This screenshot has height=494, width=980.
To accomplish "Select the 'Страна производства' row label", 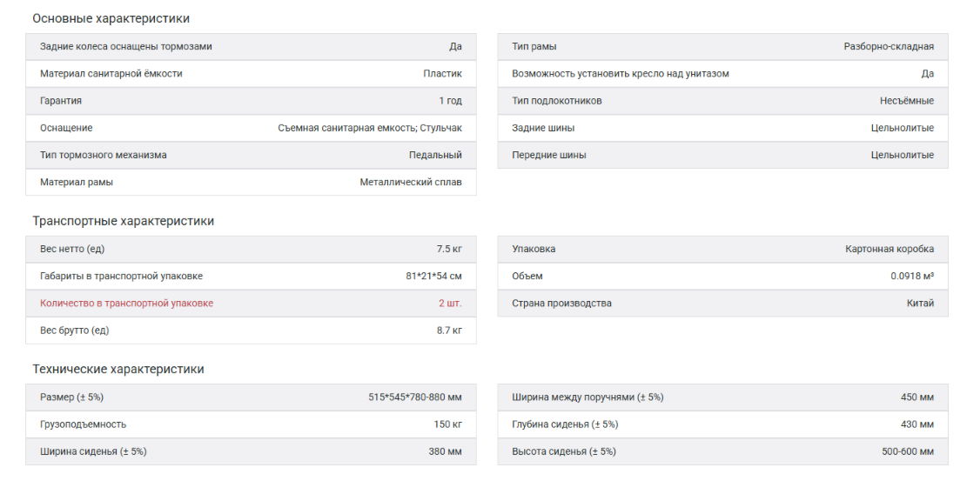I will click(x=561, y=304).
